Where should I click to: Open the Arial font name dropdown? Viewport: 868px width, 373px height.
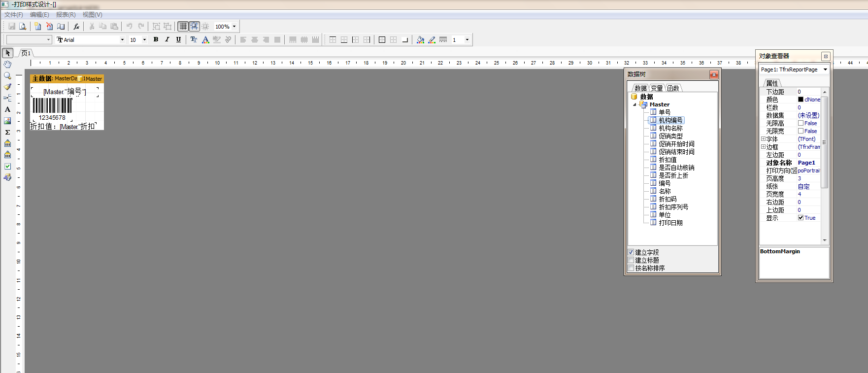coord(122,40)
